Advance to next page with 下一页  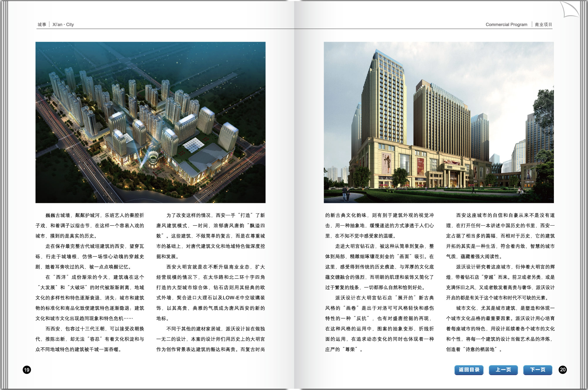(x=538, y=370)
